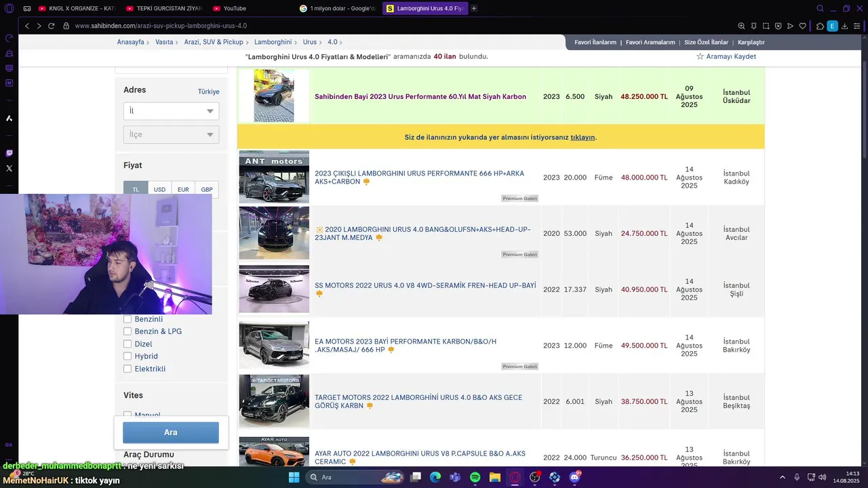This screenshot has height=488, width=868.
Task: Open the easy setup sliders icon
Action: [x=857, y=26]
